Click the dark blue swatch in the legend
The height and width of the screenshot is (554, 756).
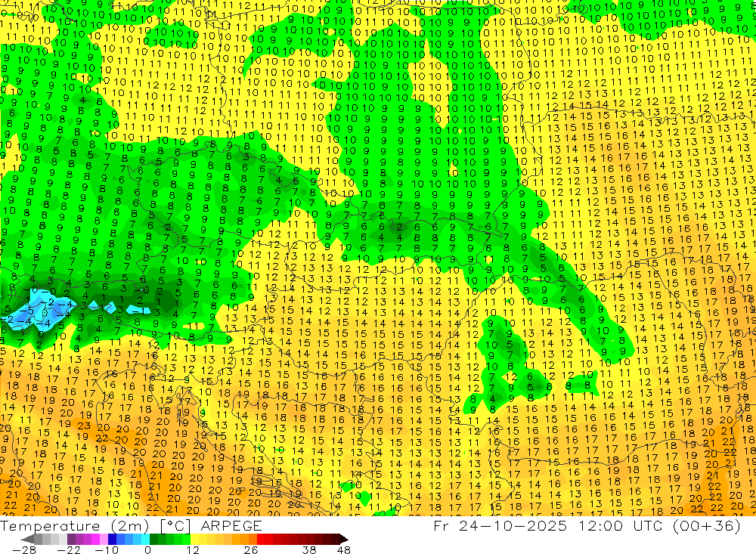[x=112, y=540]
